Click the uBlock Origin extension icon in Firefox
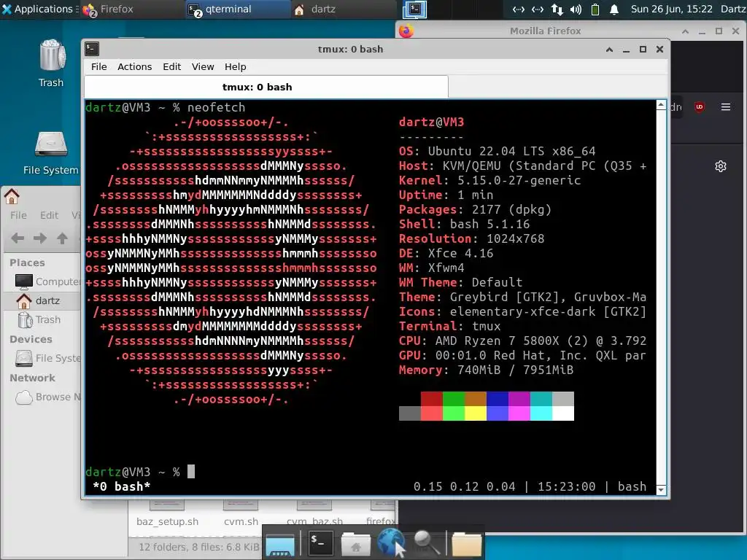 point(700,107)
